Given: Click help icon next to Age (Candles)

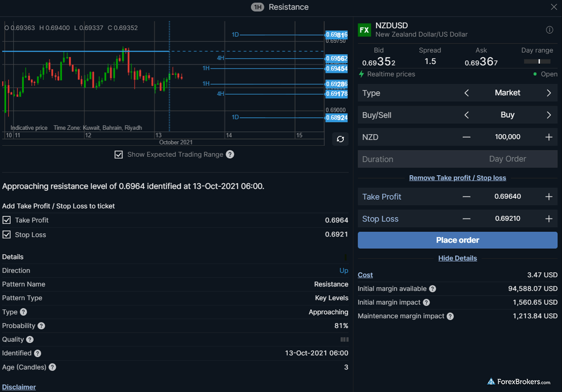Looking at the screenshot, I should point(53,368).
